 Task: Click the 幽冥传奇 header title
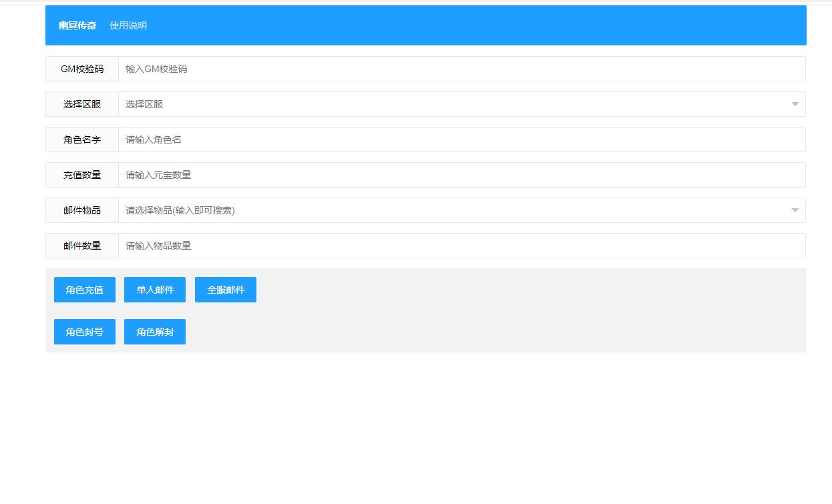[x=77, y=25]
